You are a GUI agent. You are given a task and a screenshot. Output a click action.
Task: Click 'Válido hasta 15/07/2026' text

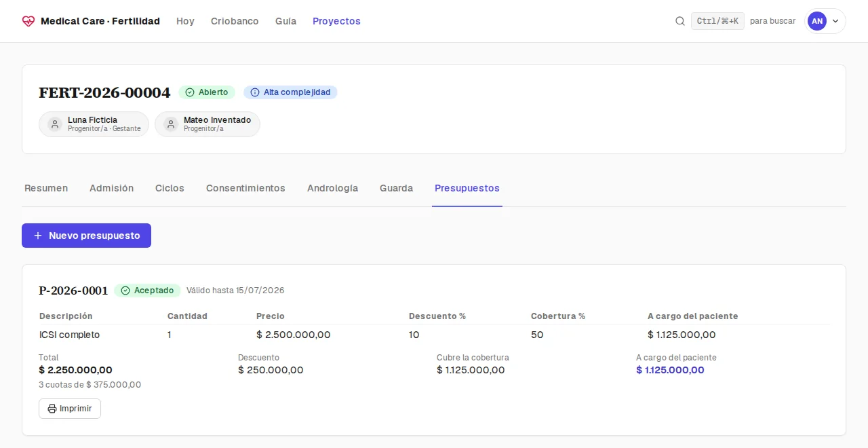[235, 291]
